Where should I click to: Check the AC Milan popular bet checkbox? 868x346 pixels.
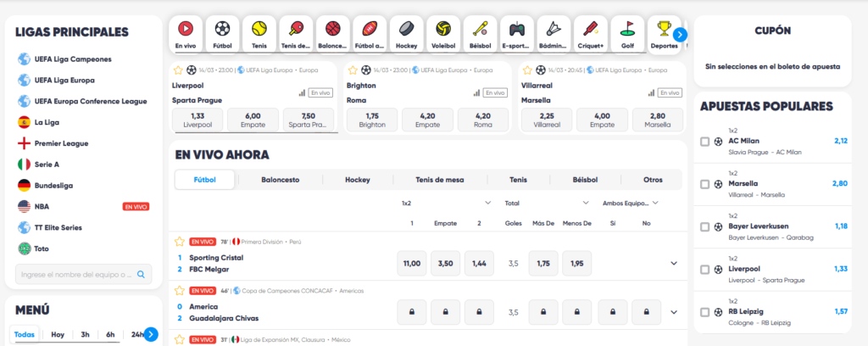pyautogui.click(x=705, y=142)
